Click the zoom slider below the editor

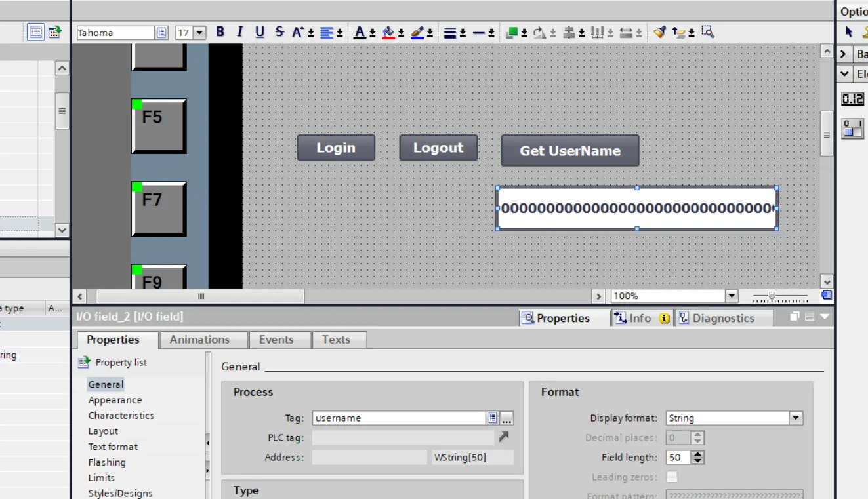[780, 297]
